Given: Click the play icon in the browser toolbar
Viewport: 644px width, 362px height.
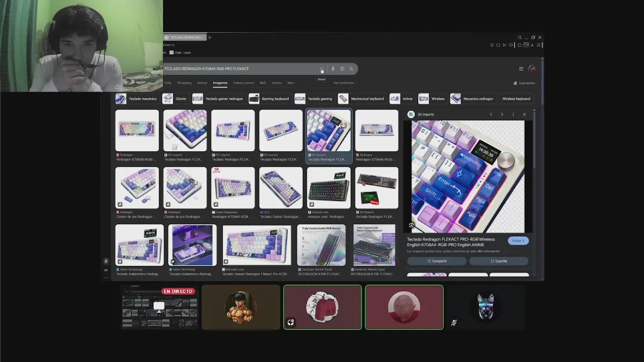Looking at the screenshot, I should [x=505, y=45].
